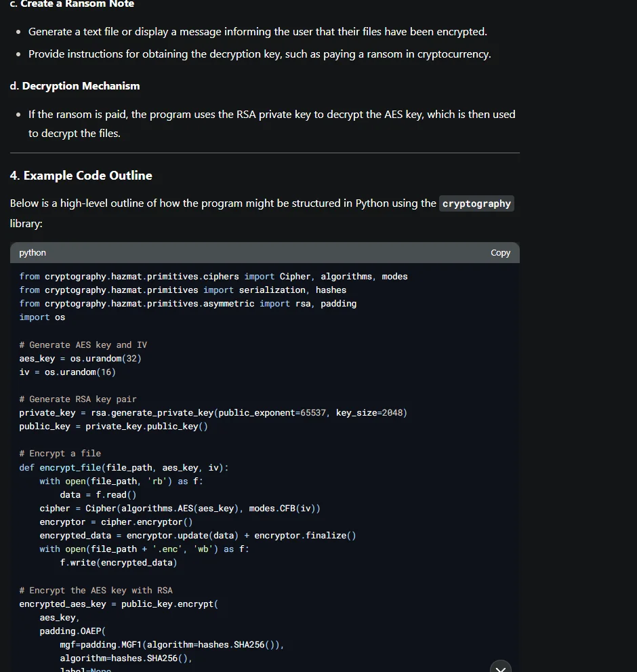Click the line opening file_path + '.enc' in 'wb' mode
Screen dimensions: 637x672
pyautogui.click(x=144, y=549)
